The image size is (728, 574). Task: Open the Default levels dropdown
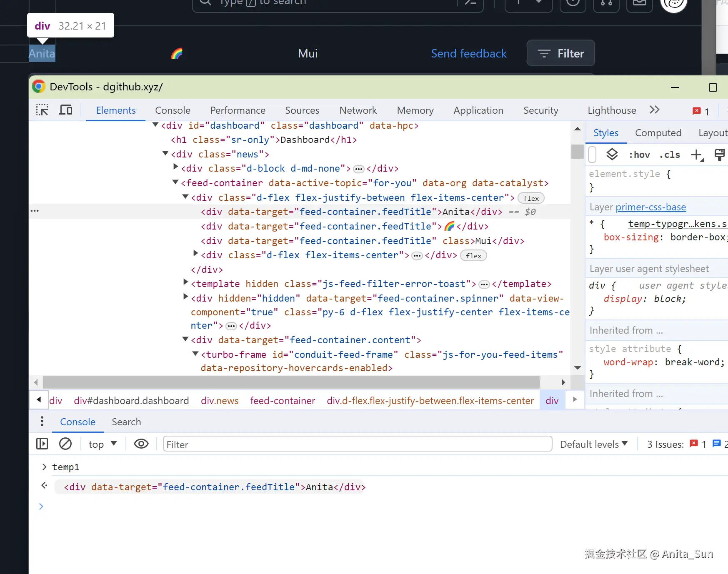pos(593,444)
